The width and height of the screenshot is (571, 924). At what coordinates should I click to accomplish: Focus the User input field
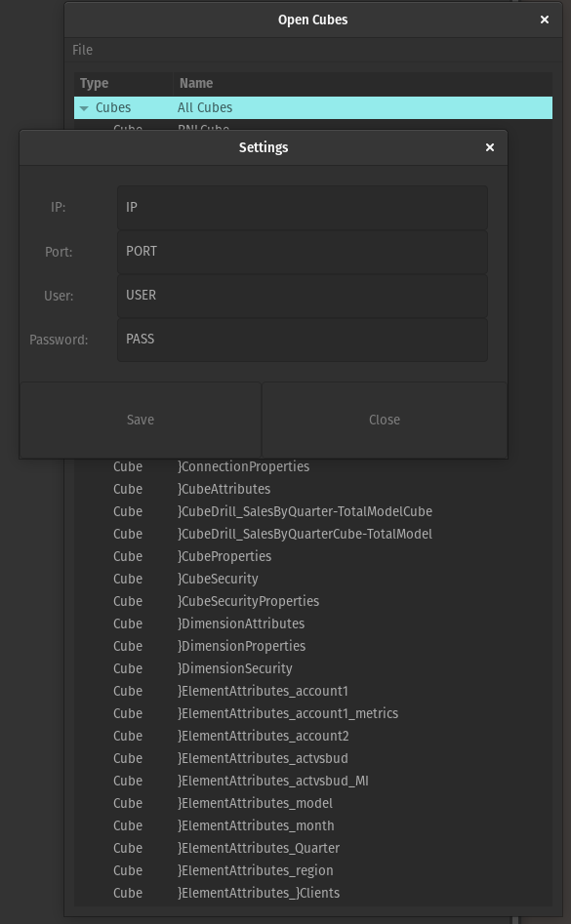[303, 296]
